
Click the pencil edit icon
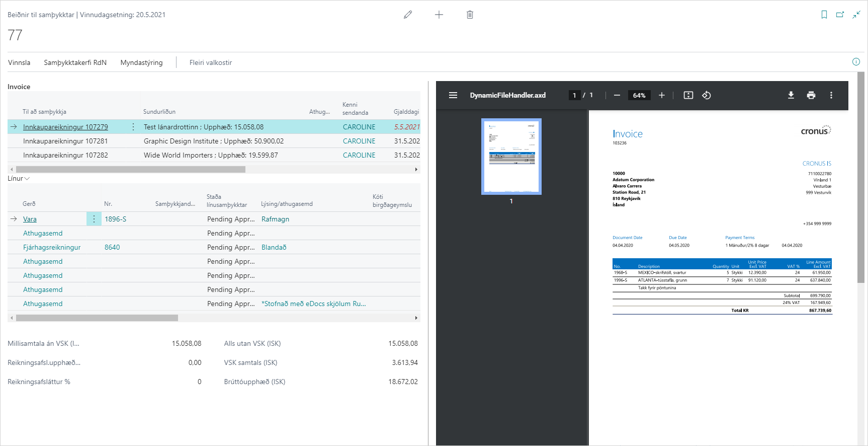pyautogui.click(x=408, y=15)
